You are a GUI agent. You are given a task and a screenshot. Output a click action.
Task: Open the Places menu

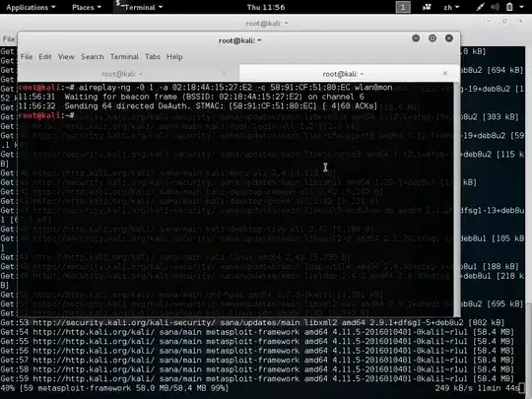87,7
